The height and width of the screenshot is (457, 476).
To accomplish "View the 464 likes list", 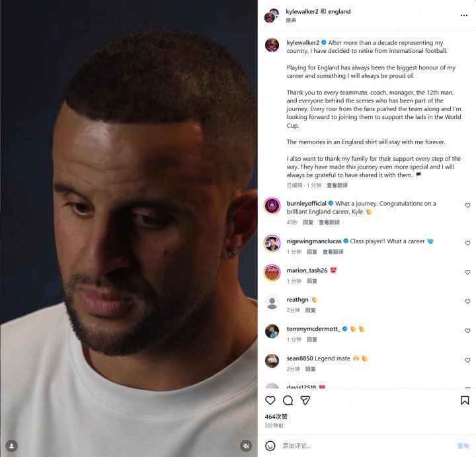I will [x=276, y=417].
